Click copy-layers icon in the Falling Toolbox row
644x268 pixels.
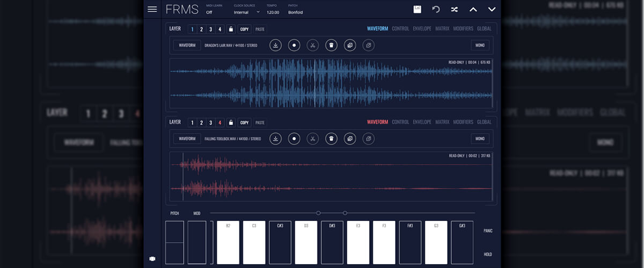click(x=350, y=138)
